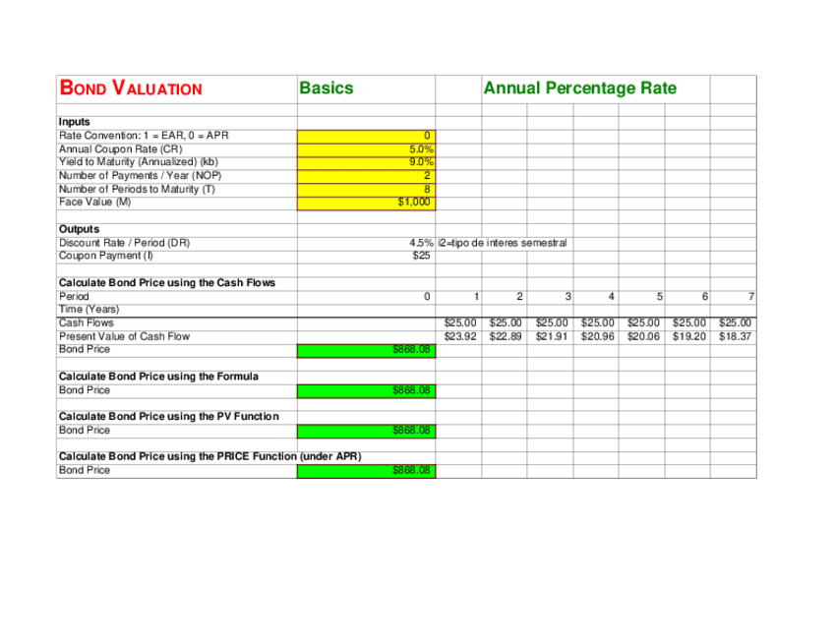Screen dimensions: 834x644
Task: Select the 'Basics' heading cell
Action: 366,88
